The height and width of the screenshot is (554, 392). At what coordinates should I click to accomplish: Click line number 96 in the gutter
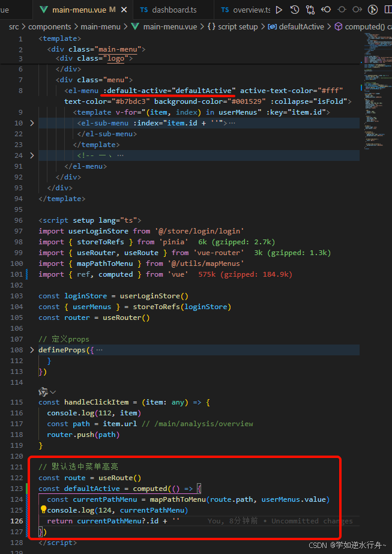pyautogui.click(x=19, y=220)
